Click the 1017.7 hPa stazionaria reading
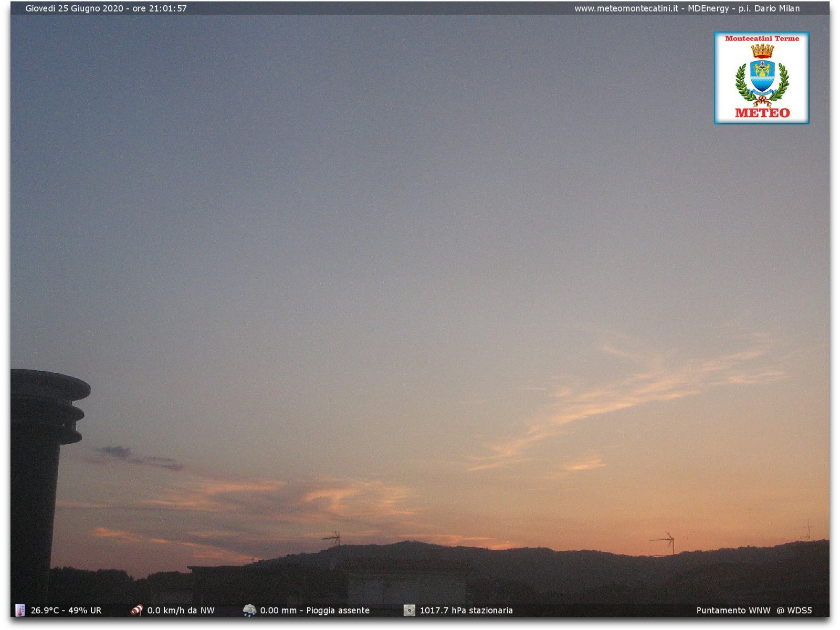Viewport: 840px width, 630px height. tap(466, 611)
